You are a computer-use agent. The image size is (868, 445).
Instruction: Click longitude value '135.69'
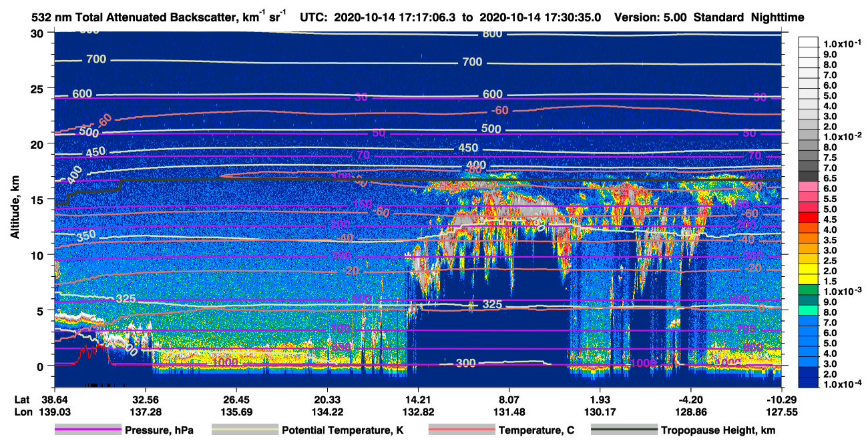[236, 412]
